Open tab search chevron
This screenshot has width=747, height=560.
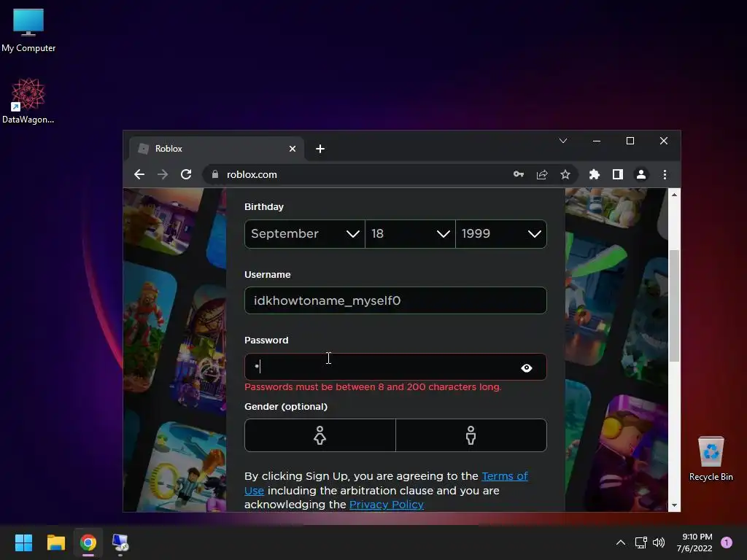(x=563, y=141)
